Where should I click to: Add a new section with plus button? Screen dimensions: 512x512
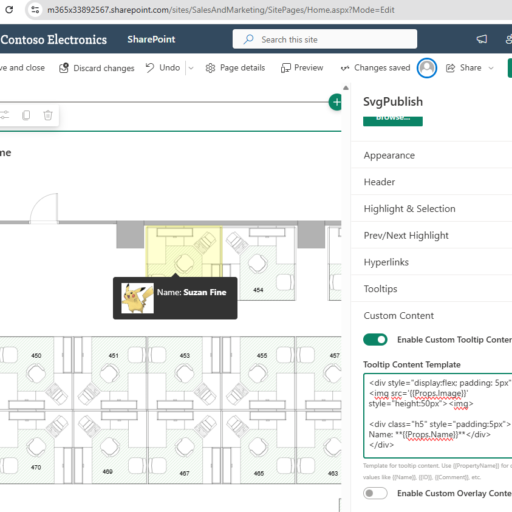(335, 102)
